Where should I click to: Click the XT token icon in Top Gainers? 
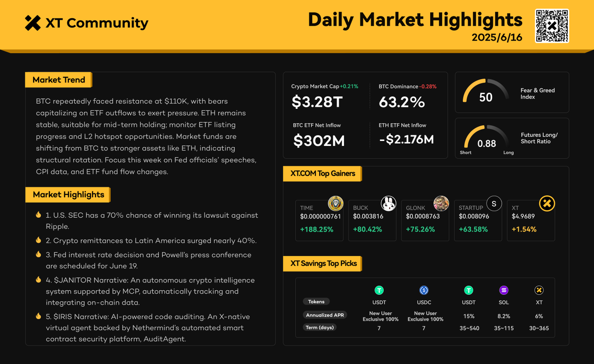click(547, 204)
